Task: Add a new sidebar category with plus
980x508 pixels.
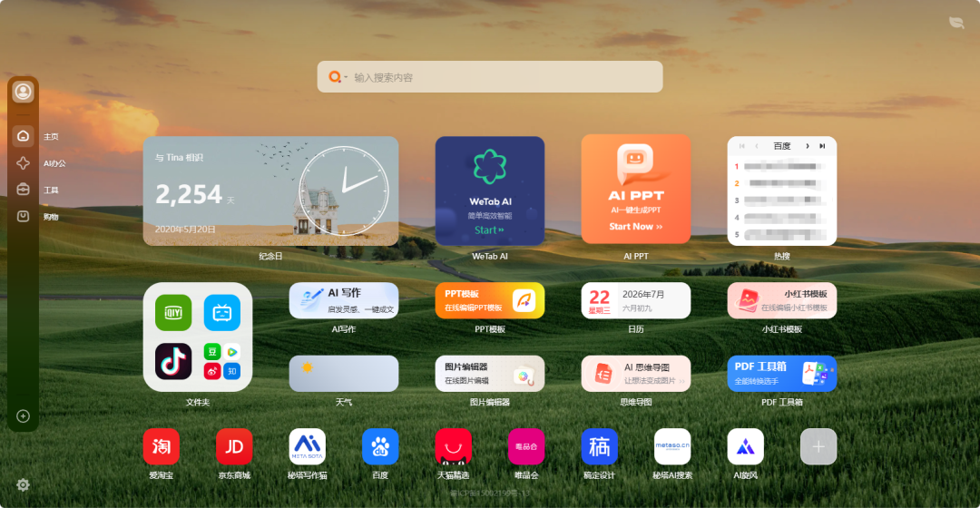Action: pos(23,416)
